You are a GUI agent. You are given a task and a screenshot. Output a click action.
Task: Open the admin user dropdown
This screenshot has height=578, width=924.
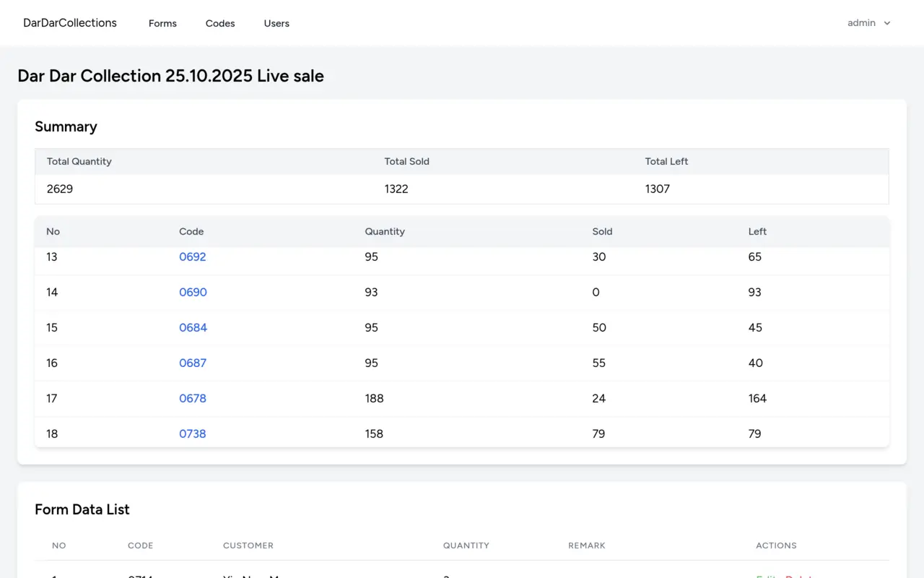pyautogui.click(x=869, y=23)
